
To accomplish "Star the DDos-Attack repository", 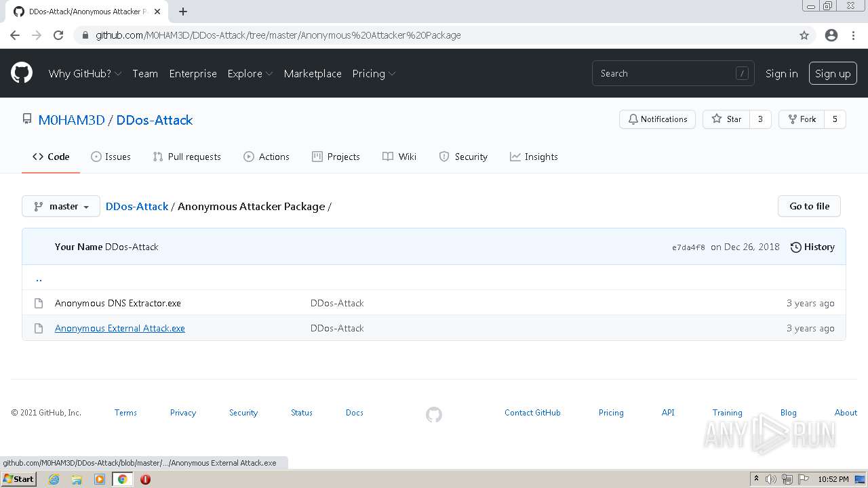I will click(726, 119).
